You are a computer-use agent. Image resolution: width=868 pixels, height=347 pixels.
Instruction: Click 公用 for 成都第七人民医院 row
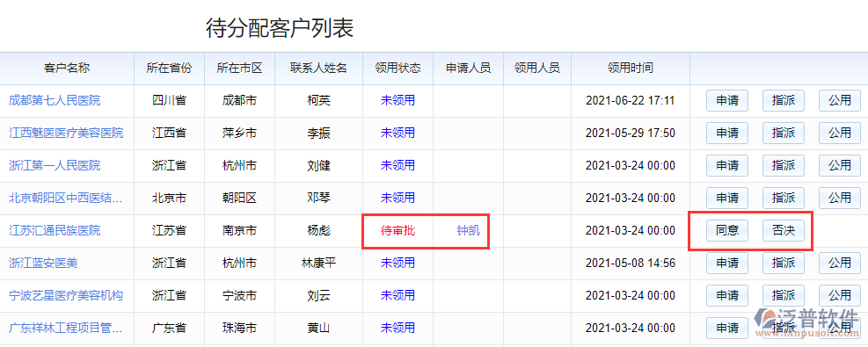coord(840,100)
